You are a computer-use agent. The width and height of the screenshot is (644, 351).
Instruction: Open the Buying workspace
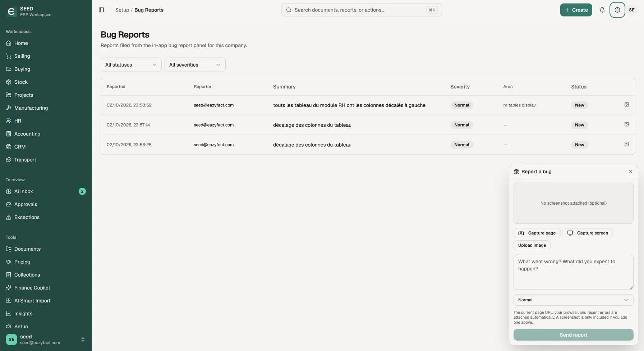click(x=46, y=69)
